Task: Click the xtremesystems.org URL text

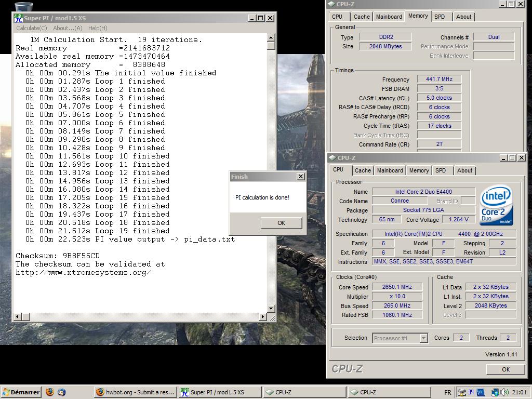Action: tap(84, 272)
